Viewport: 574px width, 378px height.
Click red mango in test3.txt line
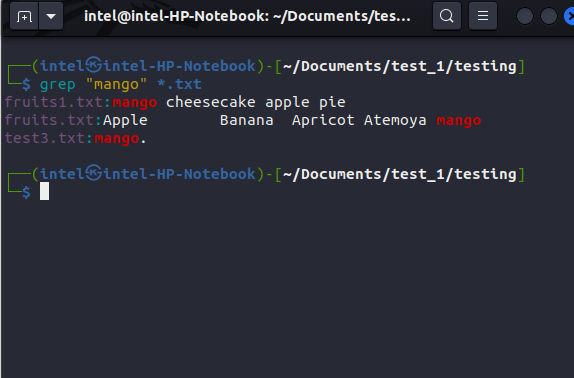click(x=116, y=138)
